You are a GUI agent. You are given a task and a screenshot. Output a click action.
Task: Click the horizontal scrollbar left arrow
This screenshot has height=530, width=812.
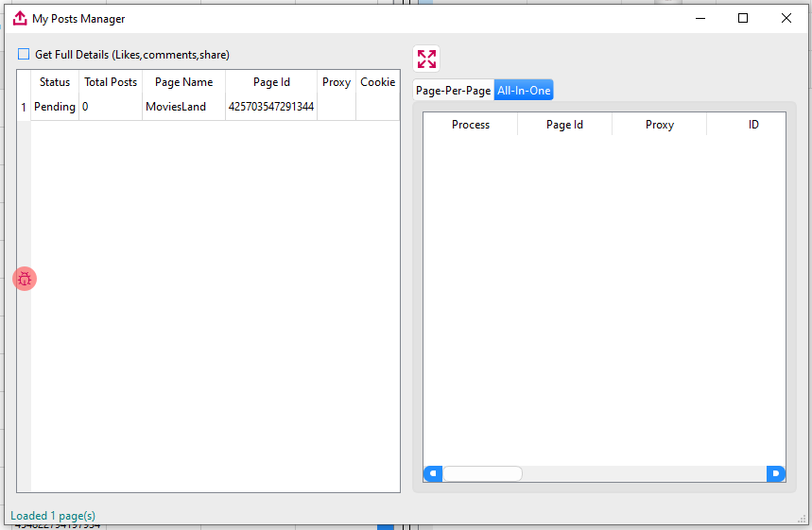coord(432,473)
